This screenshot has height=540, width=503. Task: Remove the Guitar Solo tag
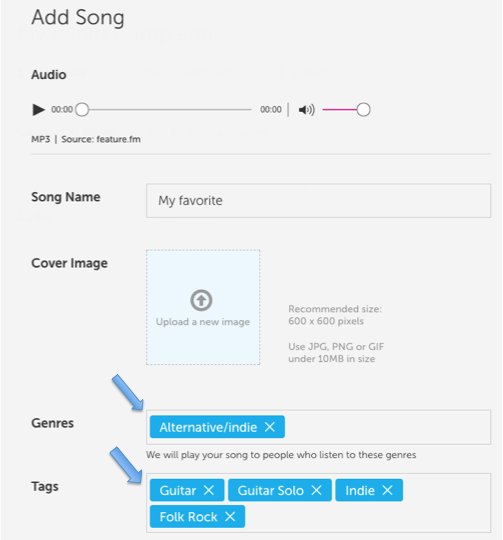click(316, 490)
